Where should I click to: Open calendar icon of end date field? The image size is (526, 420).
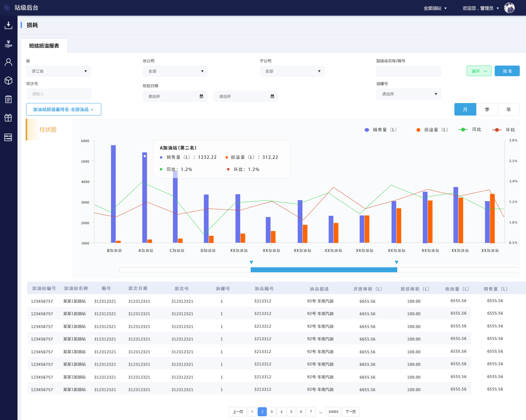pyautogui.click(x=272, y=96)
